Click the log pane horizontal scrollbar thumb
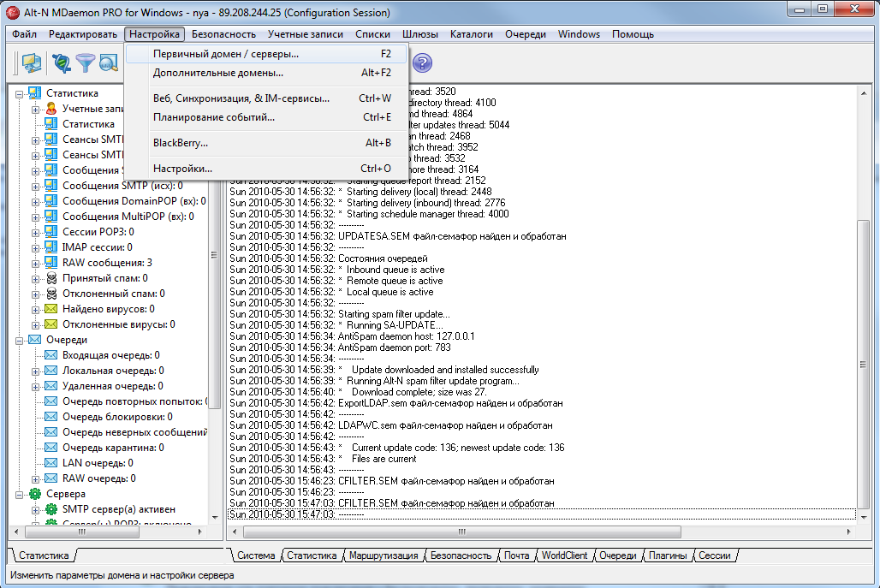The image size is (880, 588). click(462, 532)
